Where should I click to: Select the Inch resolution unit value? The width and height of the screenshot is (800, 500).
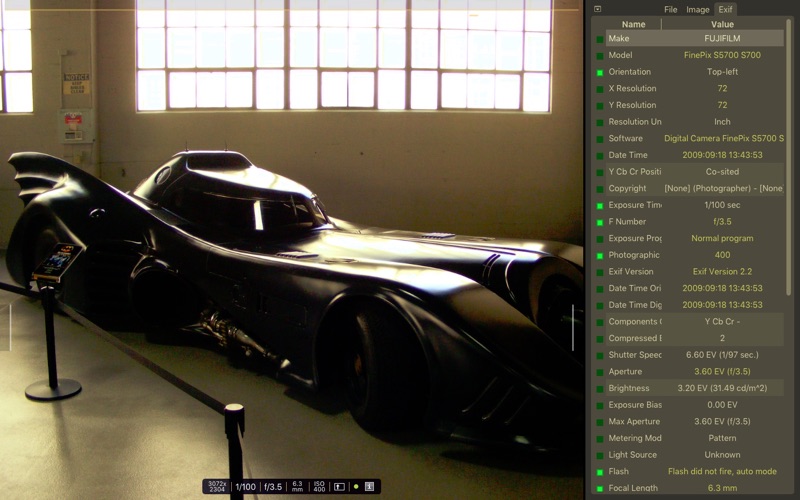click(722, 122)
